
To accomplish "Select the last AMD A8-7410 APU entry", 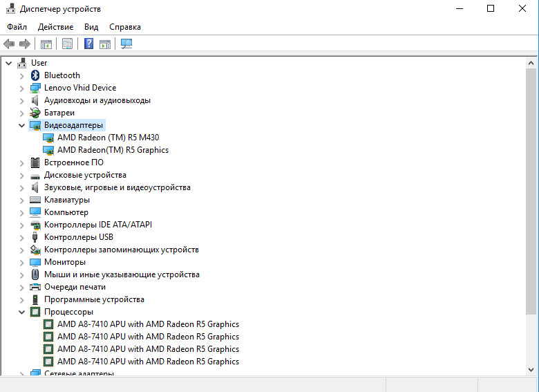I will click(148, 362).
